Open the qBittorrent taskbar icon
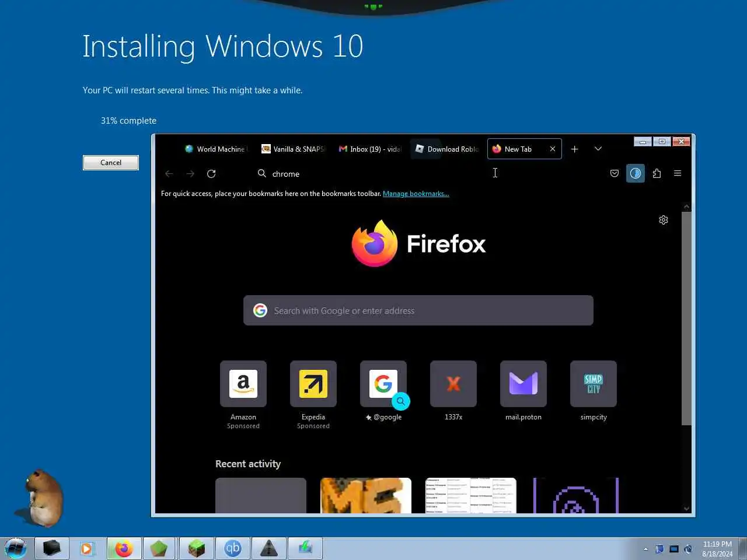This screenshot has width=747, height=560. tap(233, 548)
